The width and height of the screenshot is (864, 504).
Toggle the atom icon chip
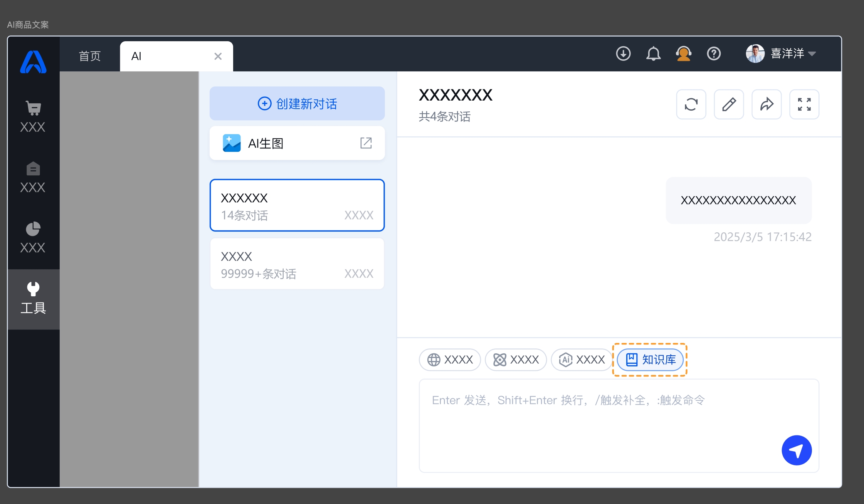click(516, 360)
